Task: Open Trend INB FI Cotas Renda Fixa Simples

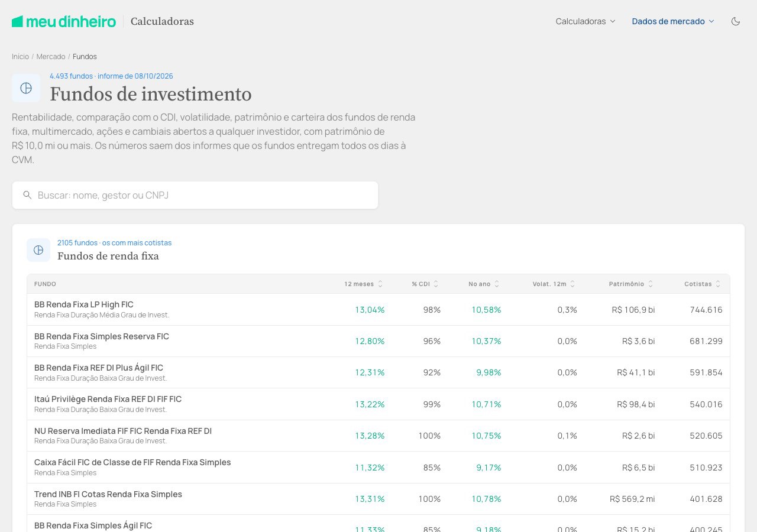Action: click(108, 494)
